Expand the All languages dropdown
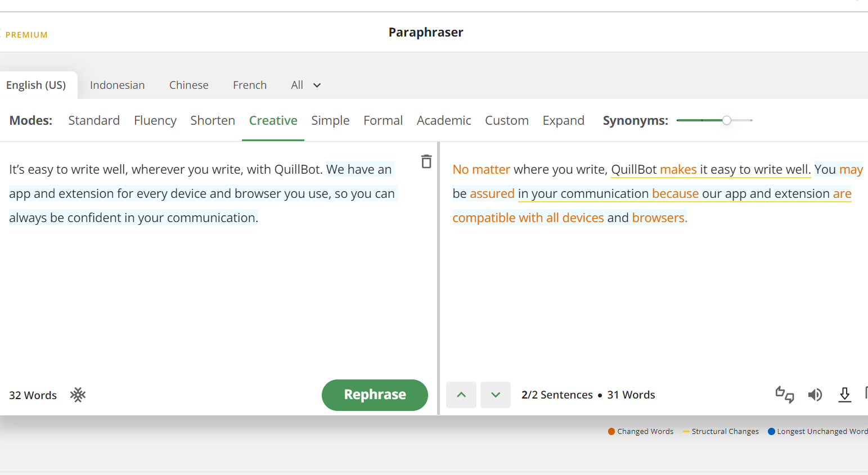The width and height of the screenshot is (868, 475). coord(305,85)
